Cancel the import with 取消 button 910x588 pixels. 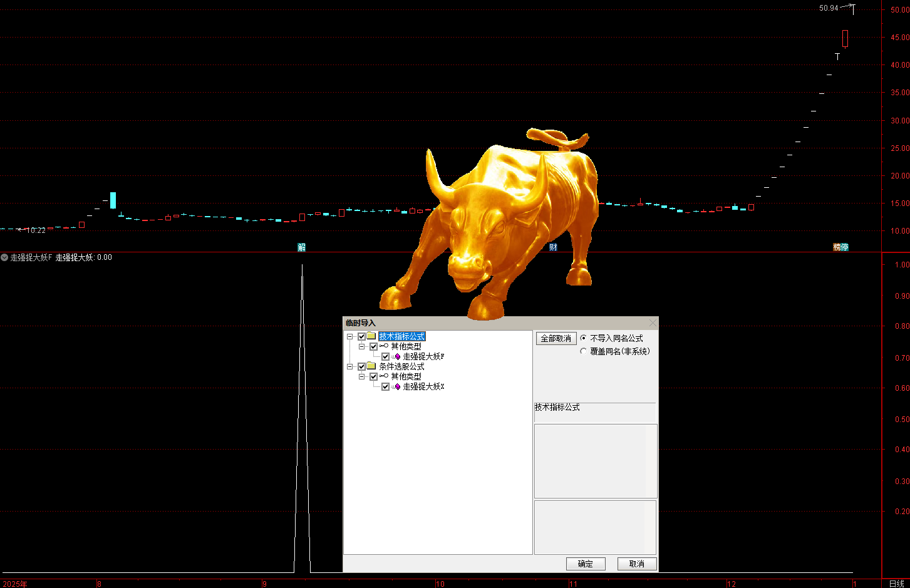[637, 564]
